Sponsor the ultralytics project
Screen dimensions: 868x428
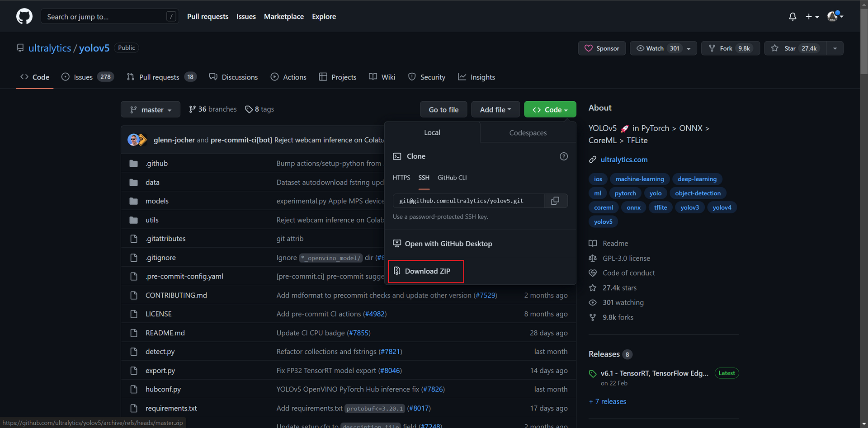pyautogui.click(x=602, y=48)
